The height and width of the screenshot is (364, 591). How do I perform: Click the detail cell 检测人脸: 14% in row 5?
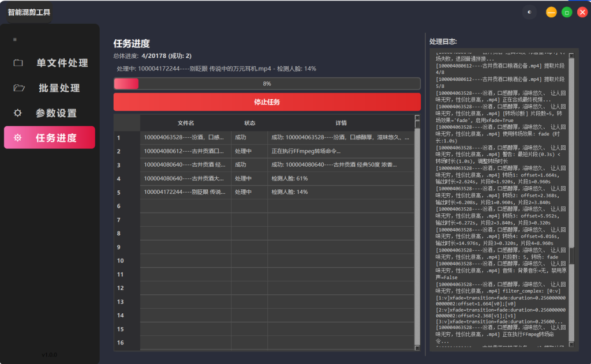pyautogui.click(x=341, y=192)
